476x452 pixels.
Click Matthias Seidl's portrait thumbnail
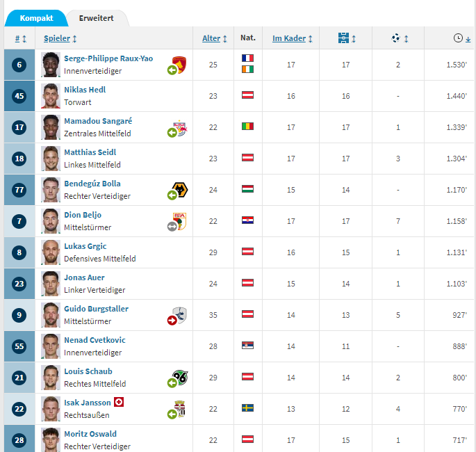pyautogui.click(x=51, y=159)
